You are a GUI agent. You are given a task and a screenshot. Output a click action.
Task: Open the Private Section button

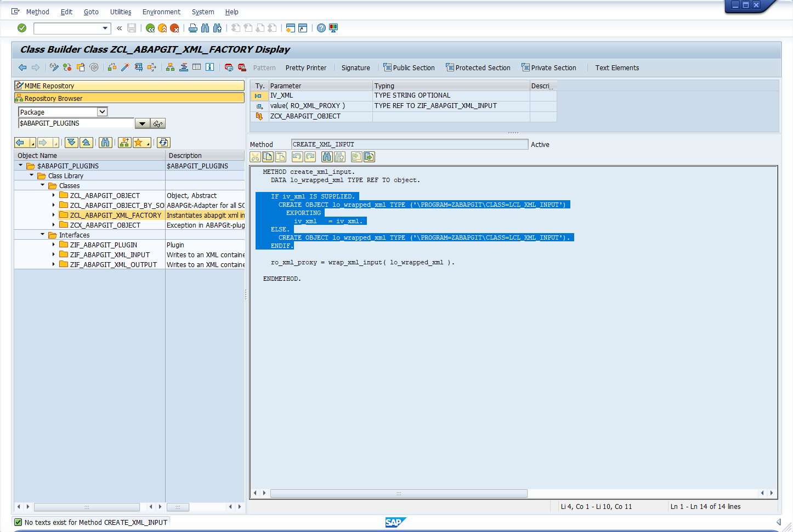[549, 68]
